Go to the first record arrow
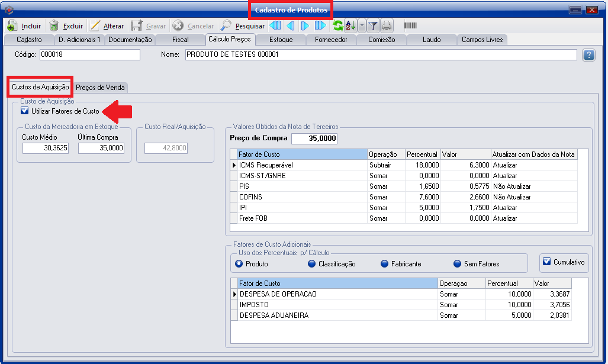Viewport: 608px width, 364px height. pos(275,26)
